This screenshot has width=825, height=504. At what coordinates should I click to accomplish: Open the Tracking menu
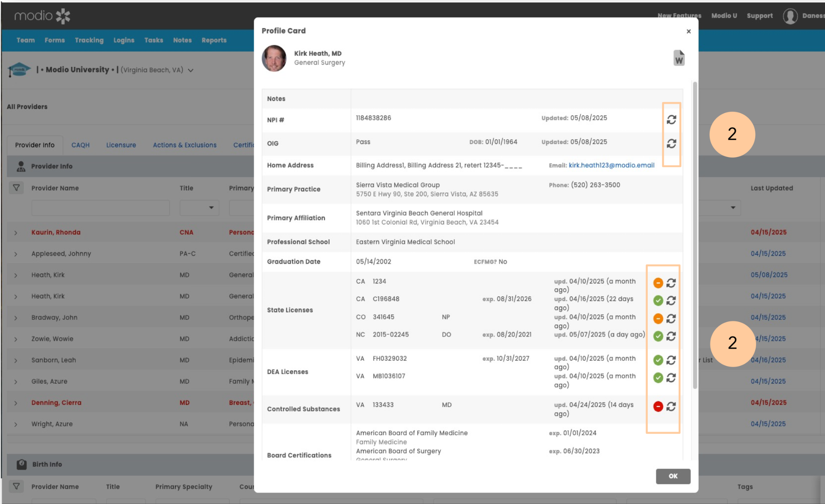[x=89, y=40]
